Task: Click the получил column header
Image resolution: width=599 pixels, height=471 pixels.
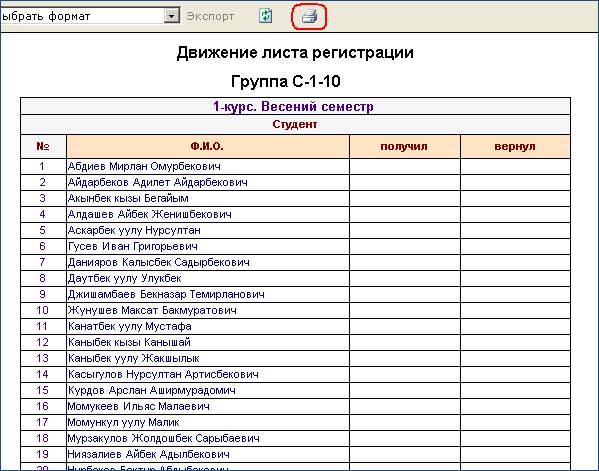Action: tap(405, 146)
